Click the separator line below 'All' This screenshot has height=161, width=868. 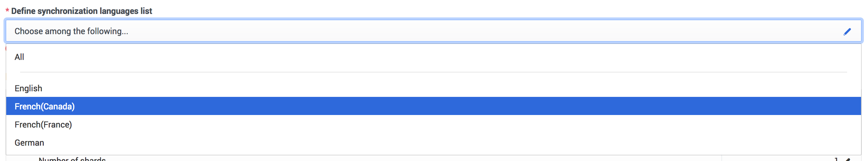(433, 72)
